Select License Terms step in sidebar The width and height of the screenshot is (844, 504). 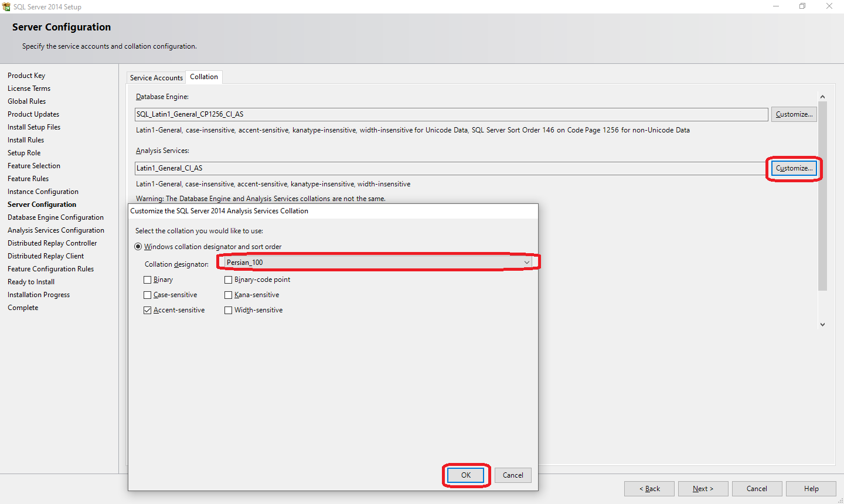click(29, 88)
